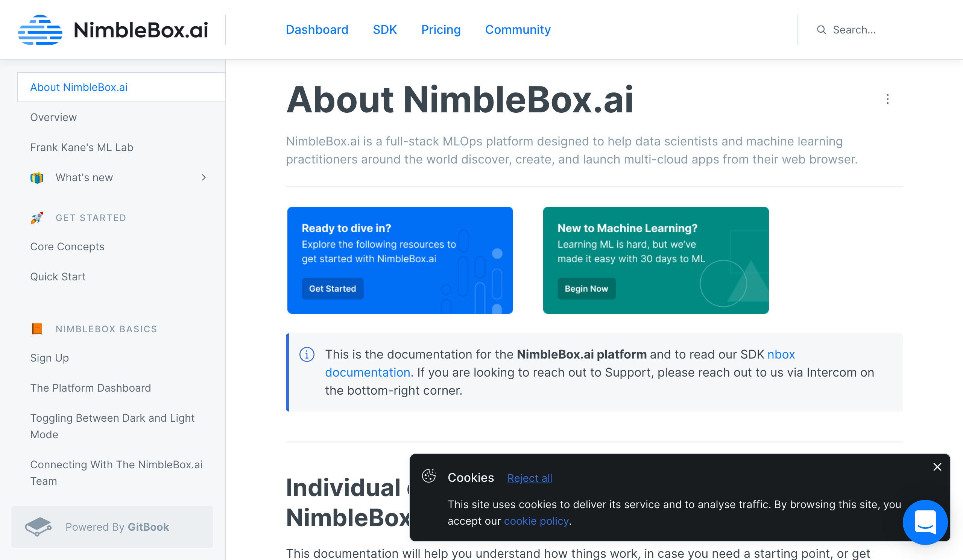Open Toggling Between Dark and Light Mode
The width and height of the screenshot is (963, 560).
point(112,426)
